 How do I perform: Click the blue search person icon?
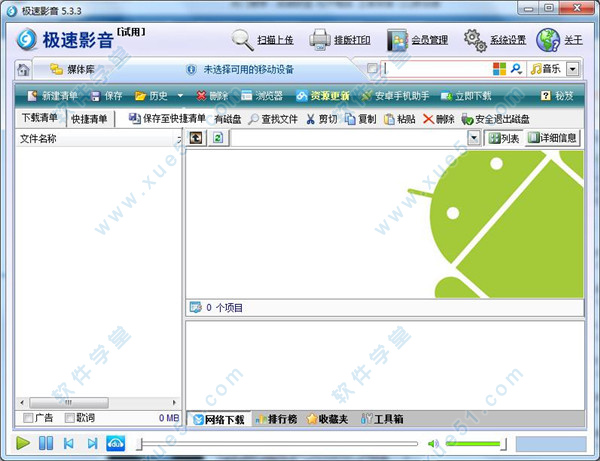tap(516, 69)
